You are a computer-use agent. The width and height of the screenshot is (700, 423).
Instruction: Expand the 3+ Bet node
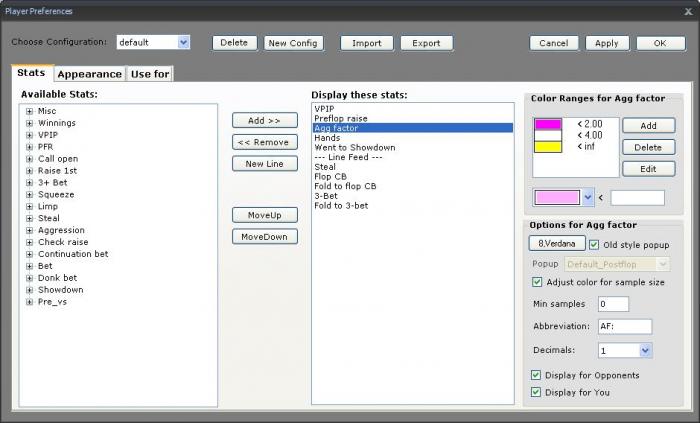29,182
